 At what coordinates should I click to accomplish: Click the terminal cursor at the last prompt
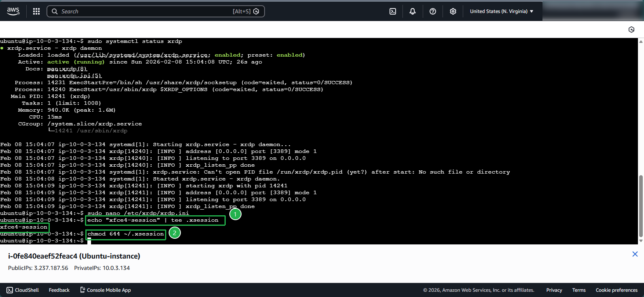click(89, 241)
